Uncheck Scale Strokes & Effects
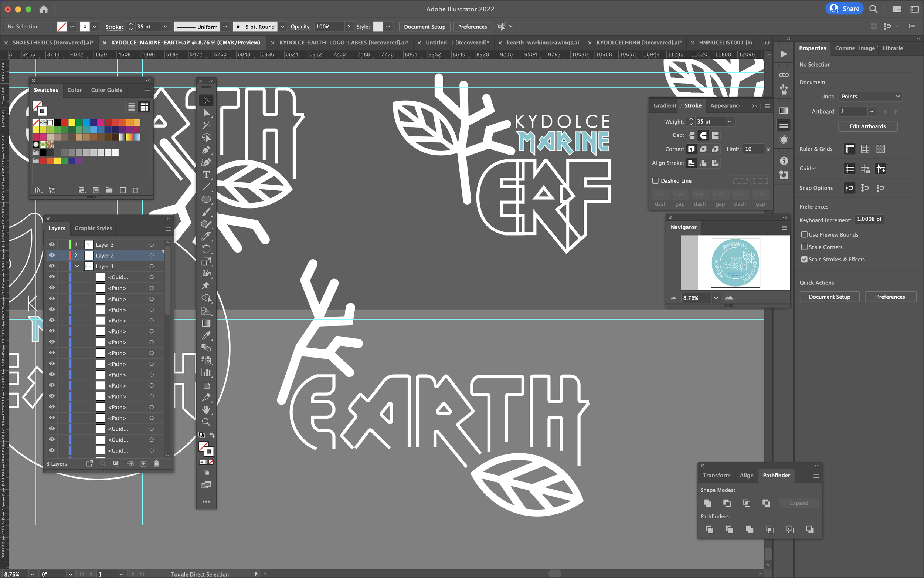924x578 pixels. pyautogui.click(x=804, y=259)
